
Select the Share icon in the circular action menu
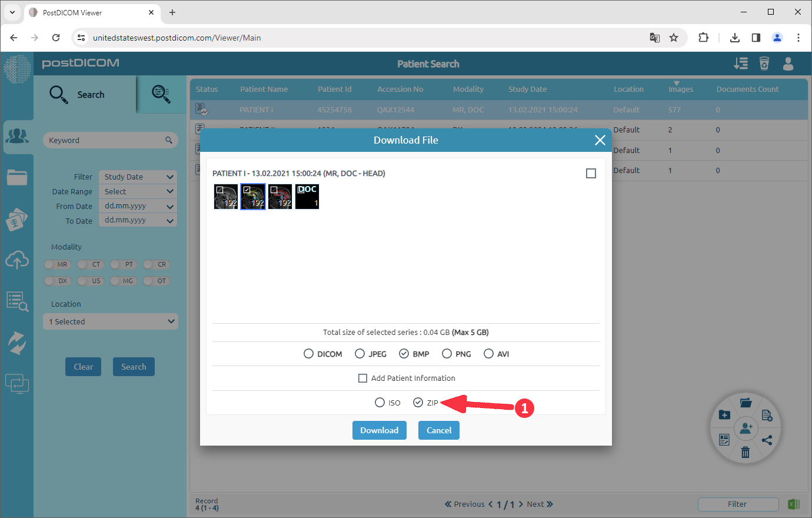click(x=767, y=440)
